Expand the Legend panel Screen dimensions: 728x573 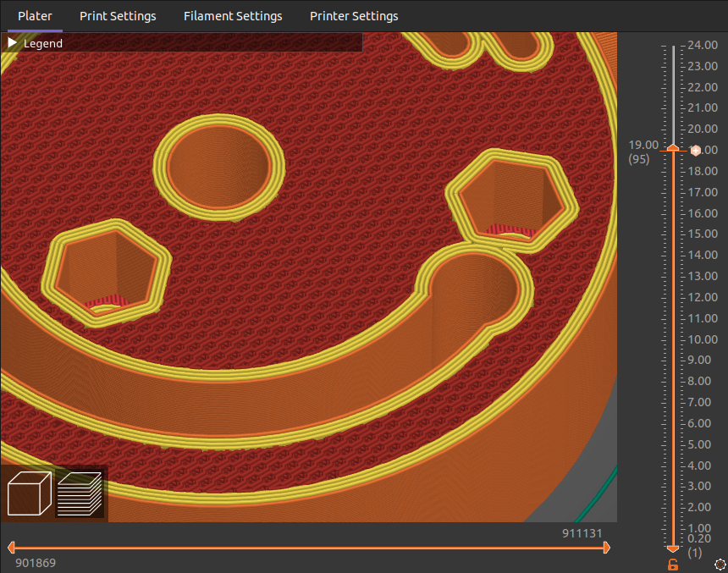13,42
